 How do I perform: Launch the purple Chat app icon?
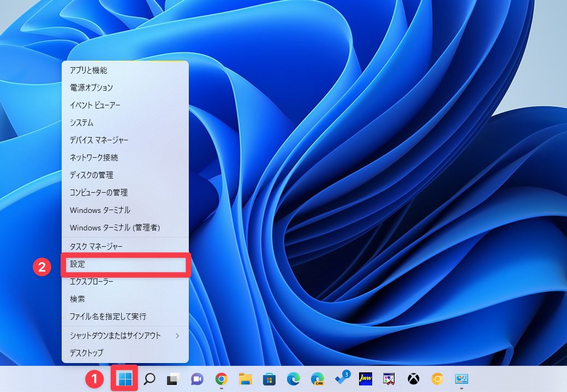pos(197,379)
